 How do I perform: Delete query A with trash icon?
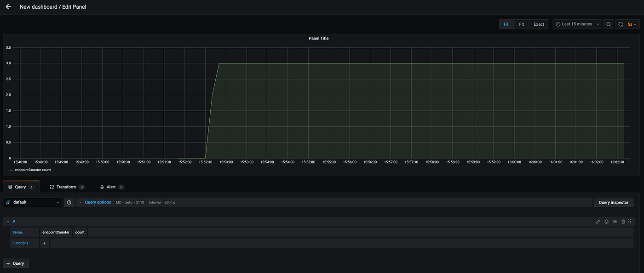pos(623,222)
